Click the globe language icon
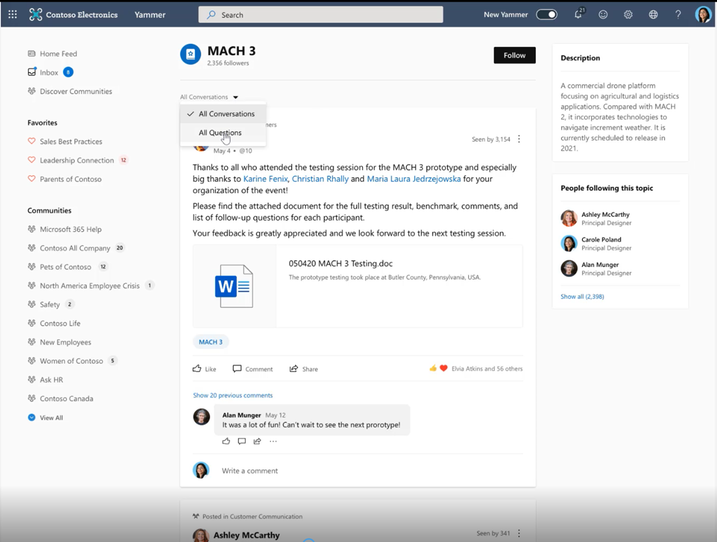717x542 pixels. [x=653, y=15]
